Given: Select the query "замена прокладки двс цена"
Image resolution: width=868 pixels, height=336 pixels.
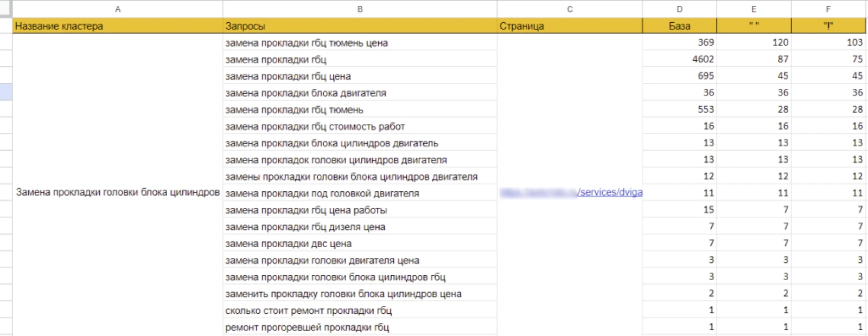Looking at the screenshot, I should 360,244.
